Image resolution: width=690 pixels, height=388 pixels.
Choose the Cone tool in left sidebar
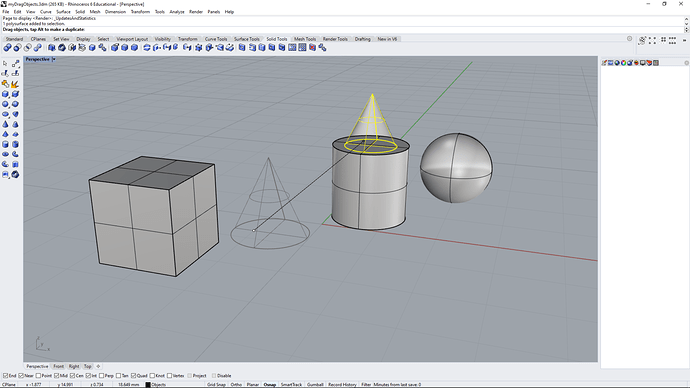tap(5, 124)
